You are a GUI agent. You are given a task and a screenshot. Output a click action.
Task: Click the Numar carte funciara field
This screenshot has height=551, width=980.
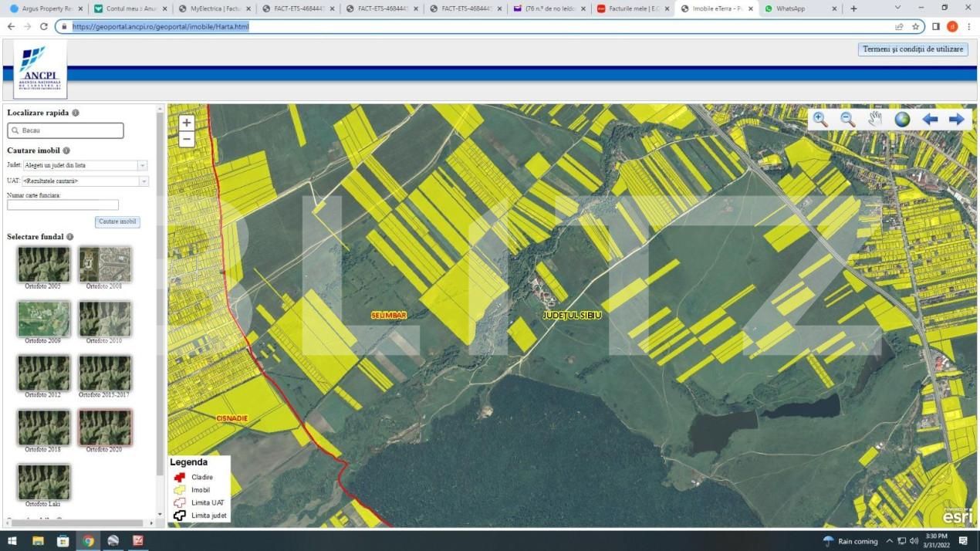pyautogui.click(x=63, y=205)
